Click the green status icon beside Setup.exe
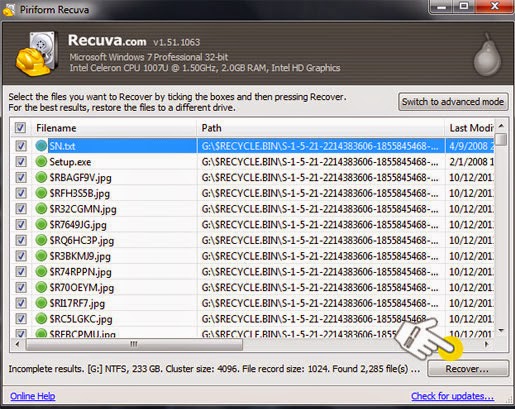The height and width of the screenshot is (409, 515). 41,162
